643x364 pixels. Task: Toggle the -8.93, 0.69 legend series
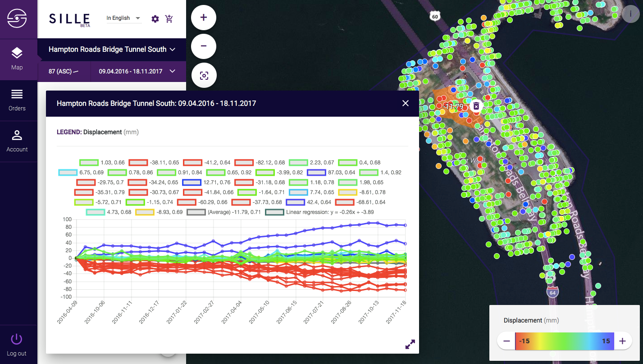(159, 212)
